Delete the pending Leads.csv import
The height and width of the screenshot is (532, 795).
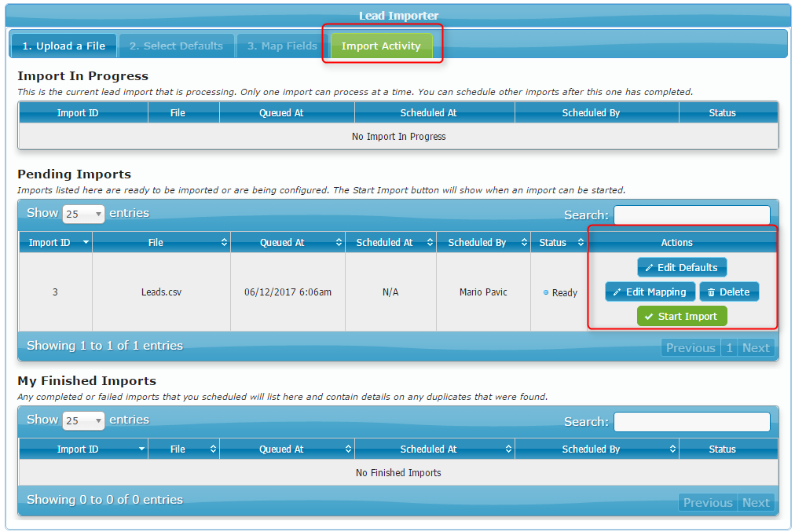[x=729, y=292]
